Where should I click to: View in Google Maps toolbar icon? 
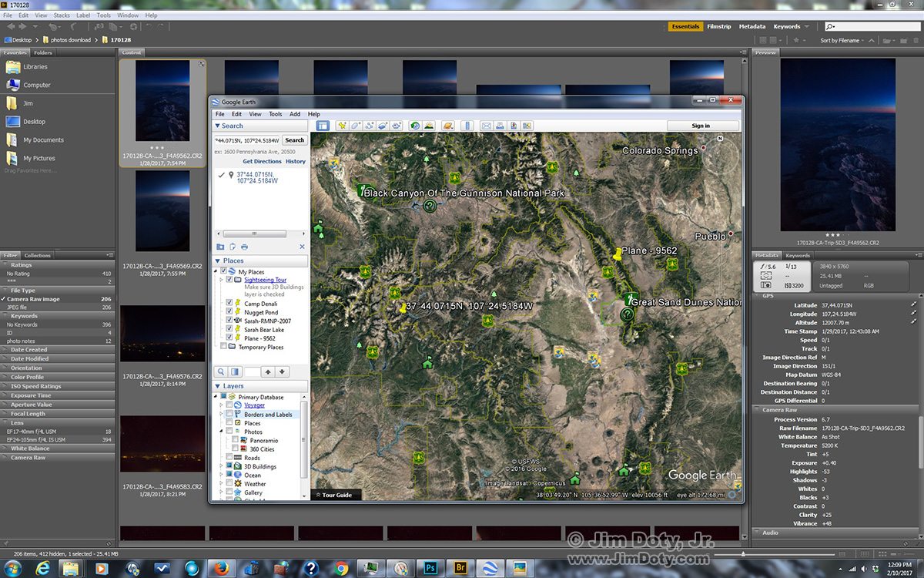tap(527, 126)
